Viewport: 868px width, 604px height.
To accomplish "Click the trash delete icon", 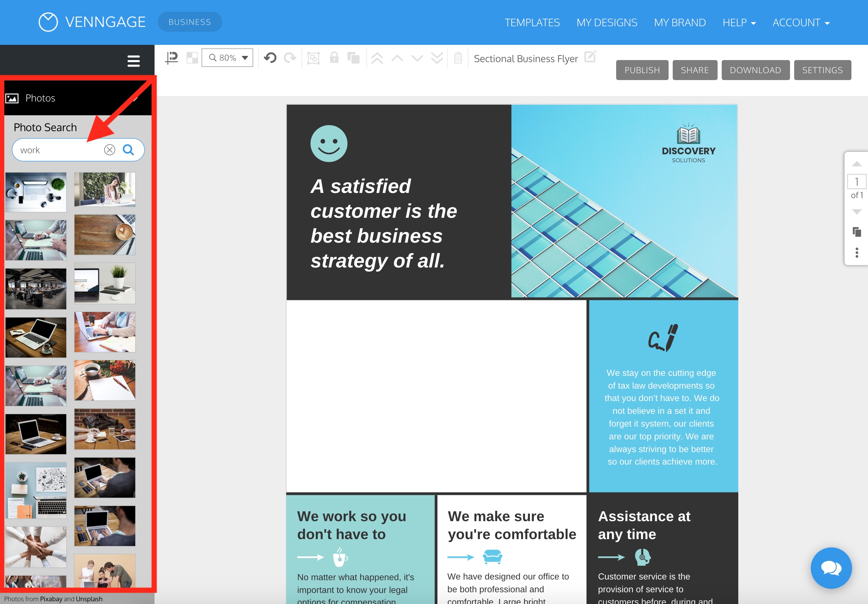I will coord(458,58).
